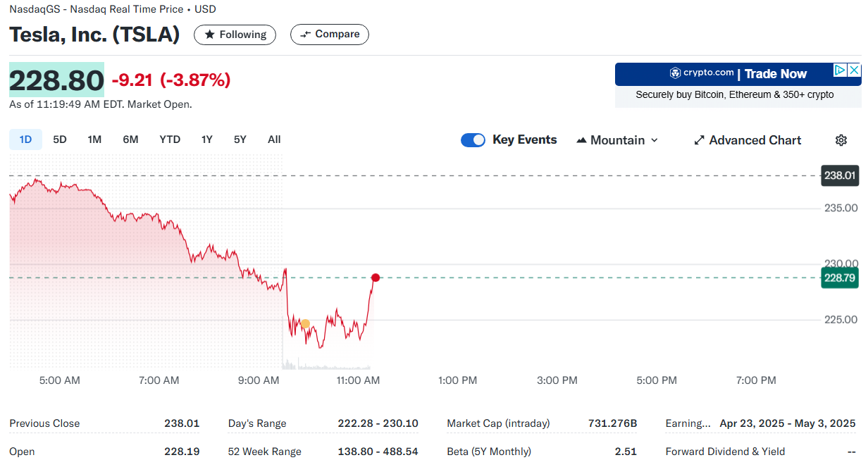
Task: Click the Compare button
Action: pyautogui.click(x=329, y=35)
